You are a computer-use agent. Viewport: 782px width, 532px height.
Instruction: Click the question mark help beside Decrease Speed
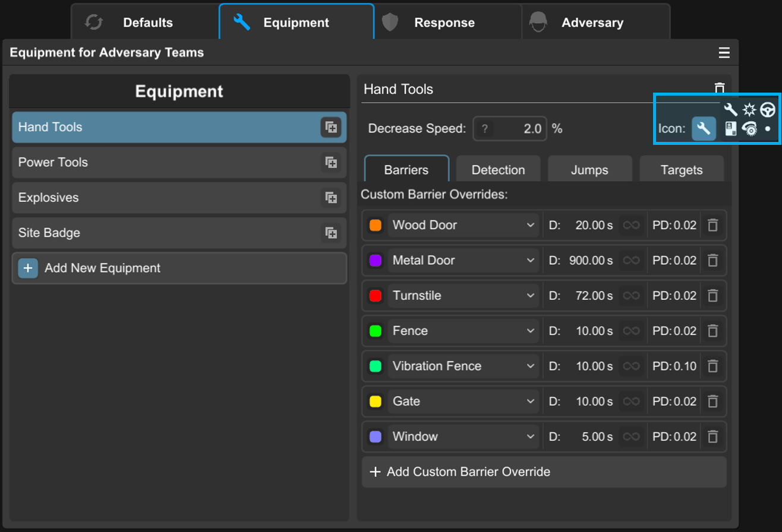tap(484, 129)
